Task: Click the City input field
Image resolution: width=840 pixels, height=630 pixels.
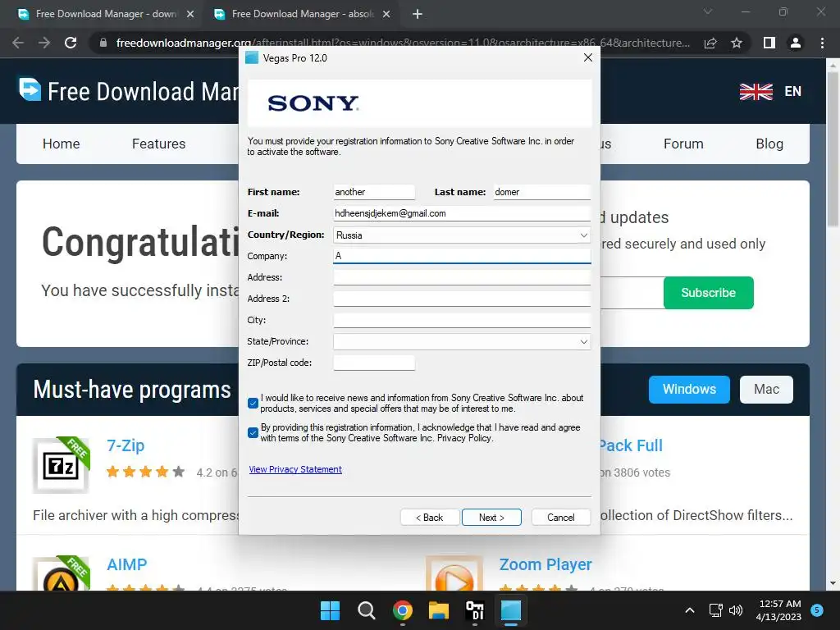Action: [x=462, y=320]
